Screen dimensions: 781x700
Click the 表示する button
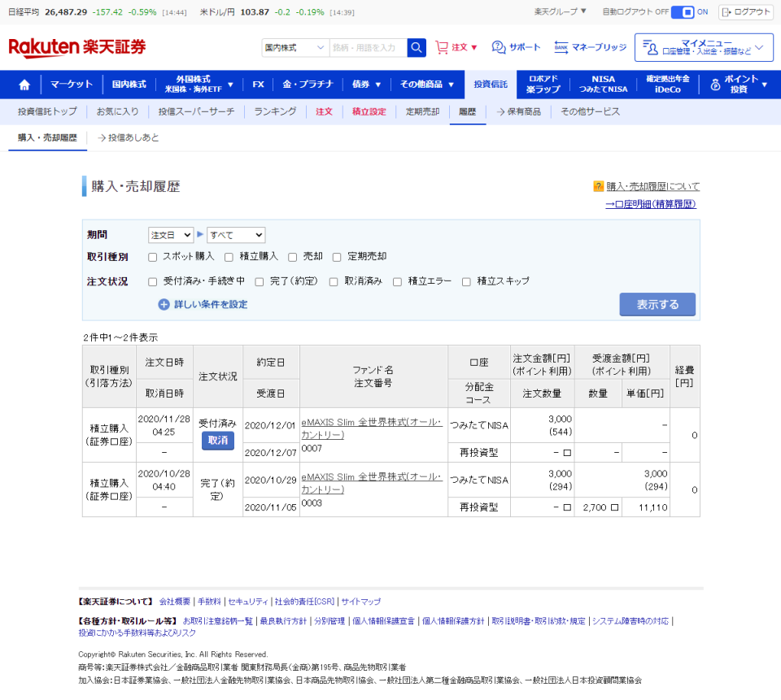click(x=657, y=305)
